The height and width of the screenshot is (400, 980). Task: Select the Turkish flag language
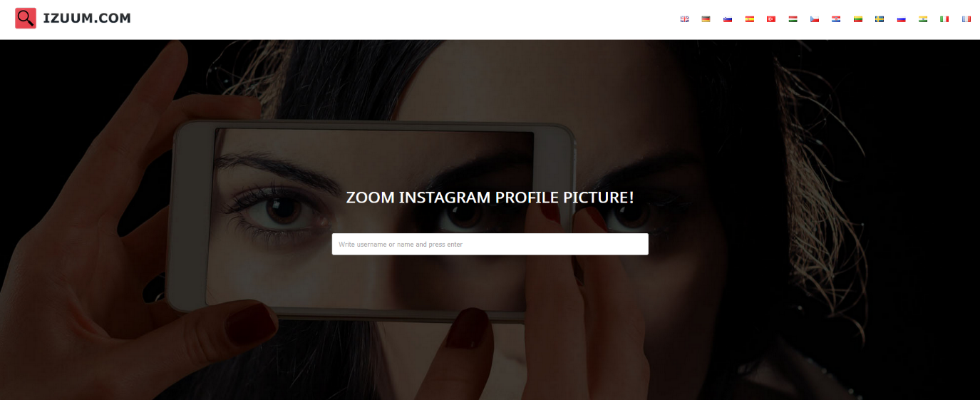tap(771, 19)
